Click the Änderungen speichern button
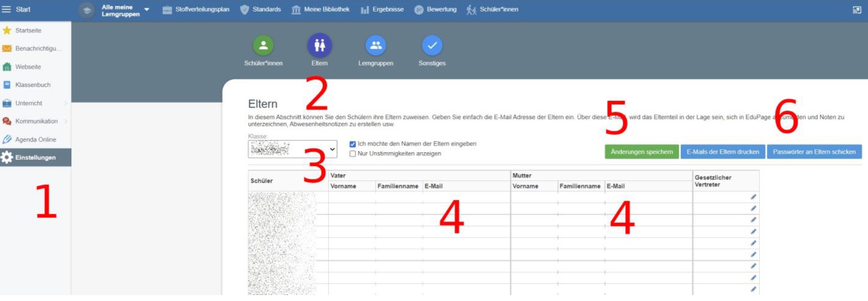This screenshot has width=868, height=301. [x=641, y=152]
